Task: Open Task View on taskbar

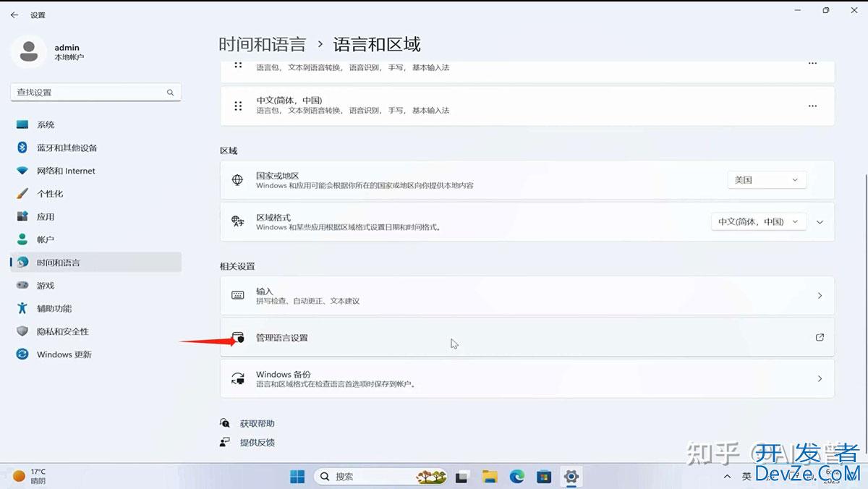Action: pyautogui.click(x=461, y=477)
